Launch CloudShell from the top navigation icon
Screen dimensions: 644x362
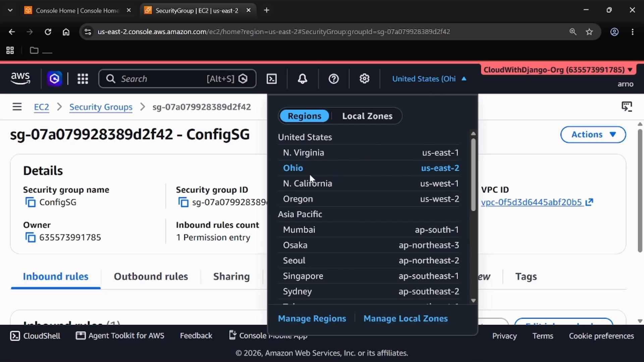point(271,79)
